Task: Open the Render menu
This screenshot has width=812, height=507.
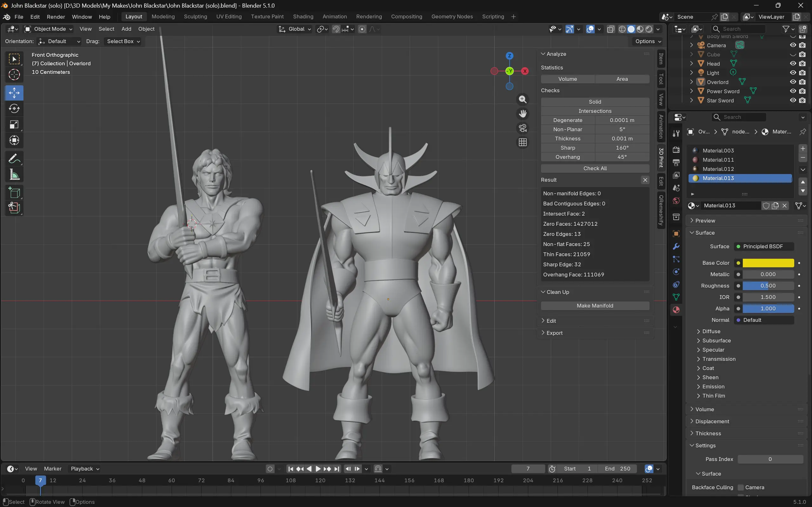Action: (x=56, y=17)
